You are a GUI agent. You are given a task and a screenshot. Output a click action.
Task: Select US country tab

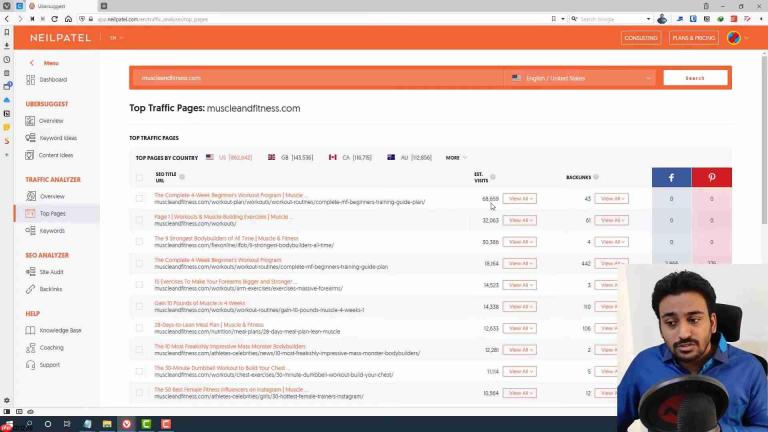229,158
